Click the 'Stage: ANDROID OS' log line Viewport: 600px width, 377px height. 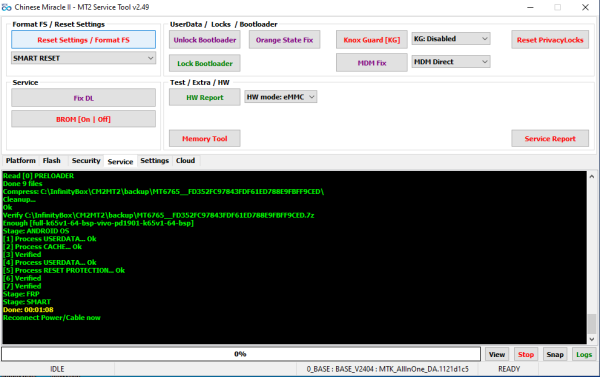[x=36, y=231]
